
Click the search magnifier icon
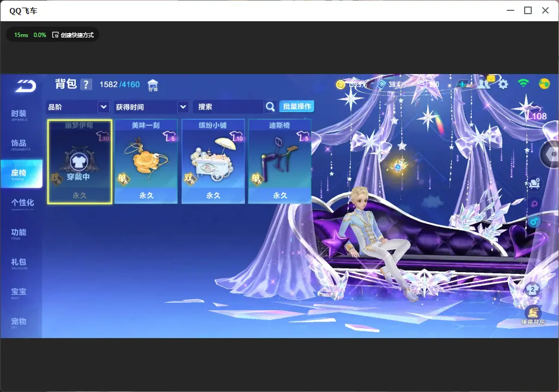[x=270, y=107]
